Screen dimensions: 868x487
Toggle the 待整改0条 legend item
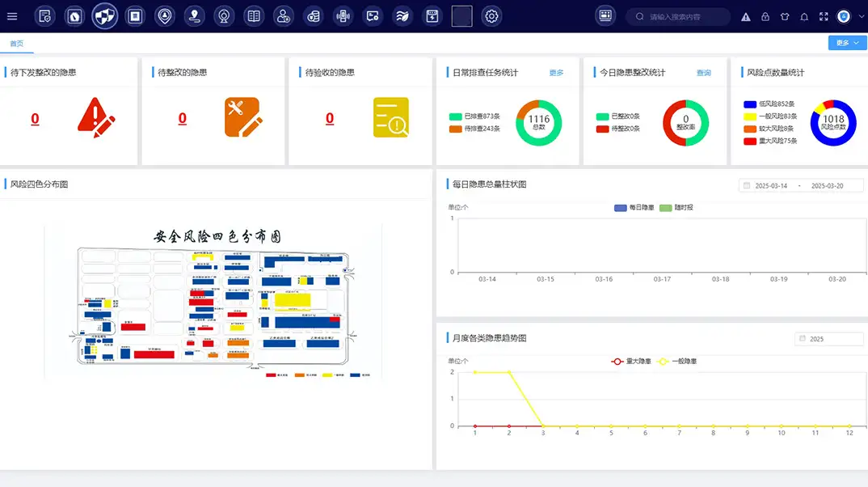click(617, 129)
